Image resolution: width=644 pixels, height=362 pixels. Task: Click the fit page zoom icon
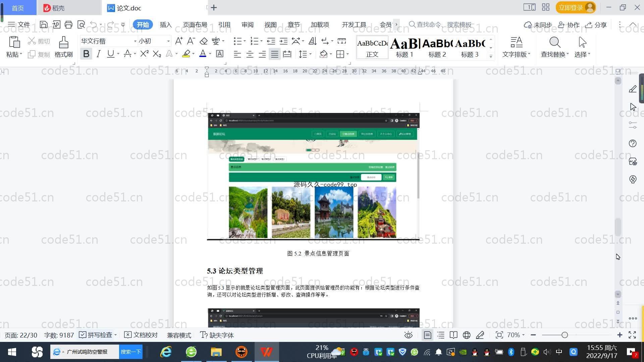(499, 335)
